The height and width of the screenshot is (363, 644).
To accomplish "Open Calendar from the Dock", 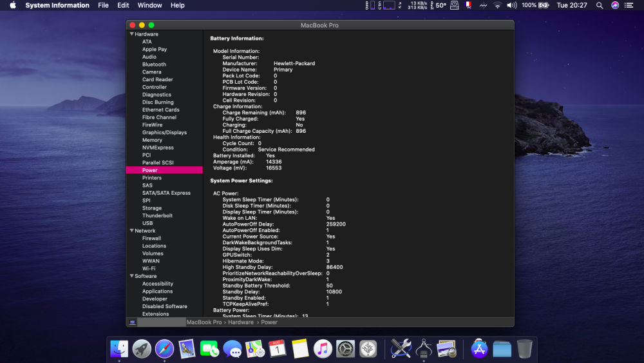I will 277,349.
